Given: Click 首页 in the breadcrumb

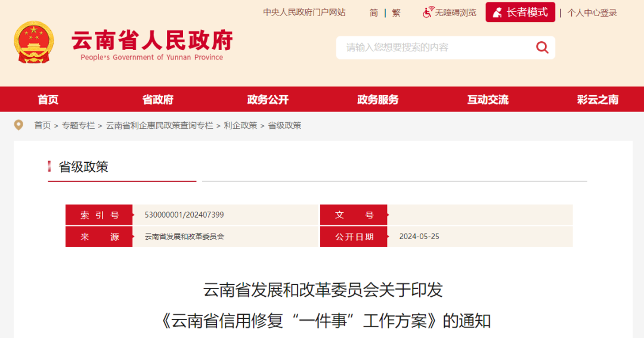Looking at the screenshot, I should coord(42,126).
